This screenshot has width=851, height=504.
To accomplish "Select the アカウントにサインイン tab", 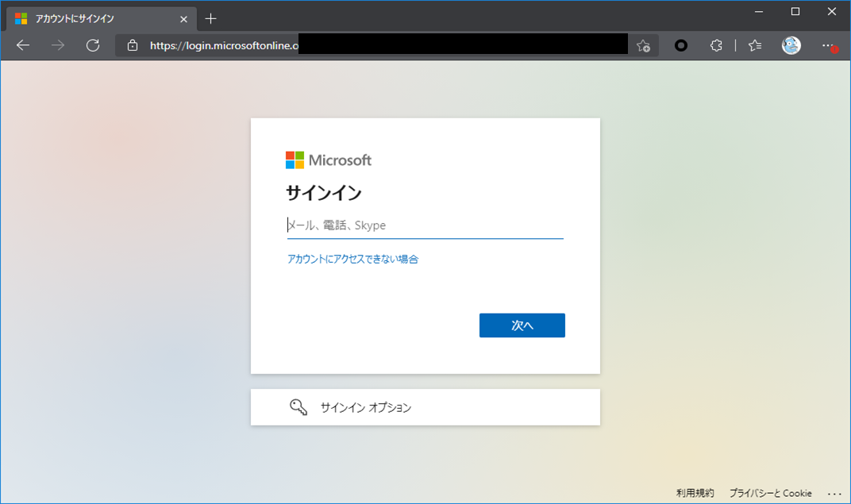I will tap(102, 19).
